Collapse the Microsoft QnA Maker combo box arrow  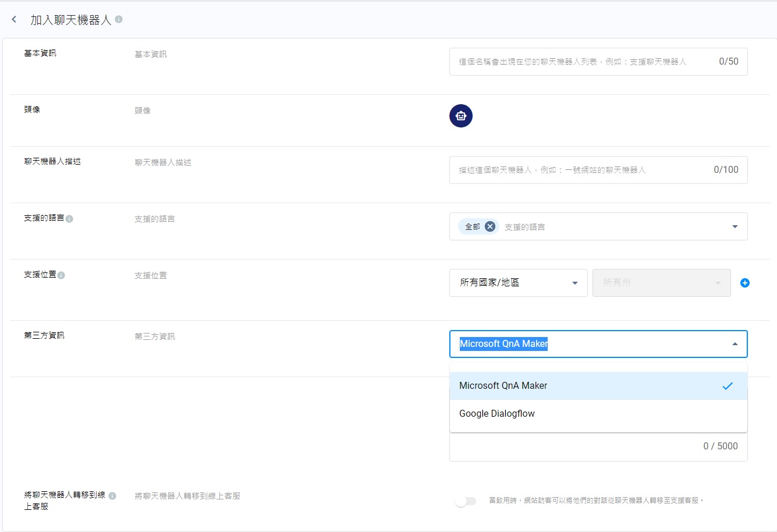735,344
